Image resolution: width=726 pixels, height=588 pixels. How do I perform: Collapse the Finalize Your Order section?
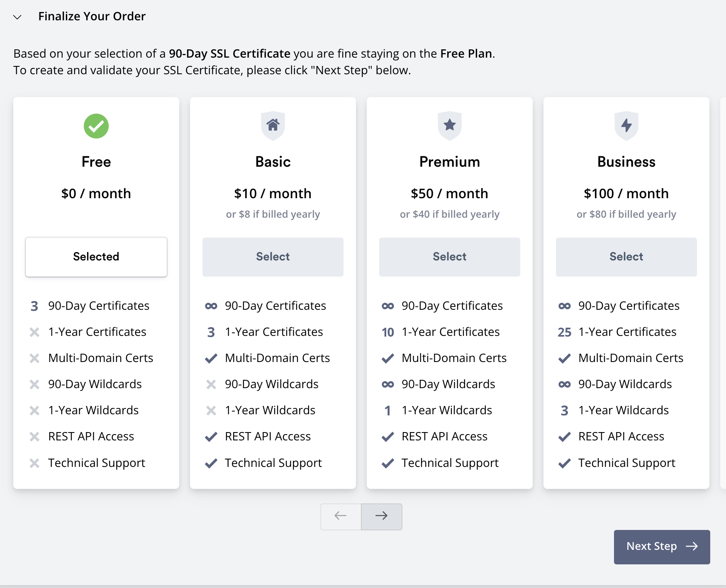(x=17, y=17)
